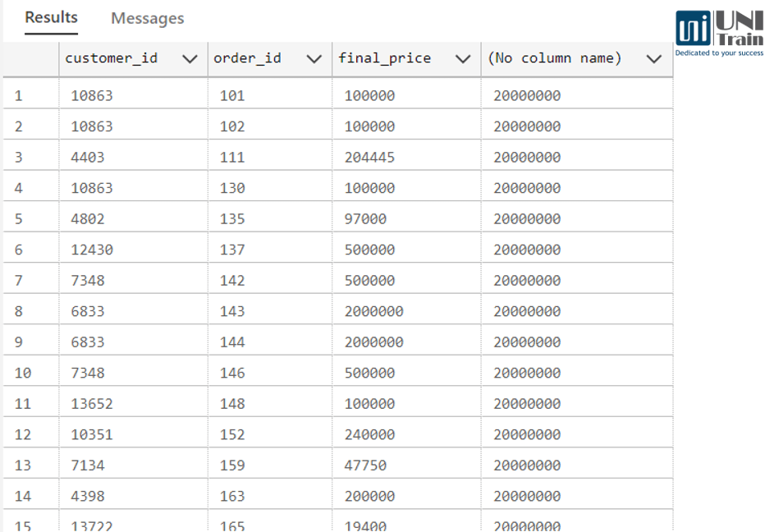Image resolution: width=774 pixels, height=532 pixels.
Task: Open the Messages tab
Action: [148, 19]
